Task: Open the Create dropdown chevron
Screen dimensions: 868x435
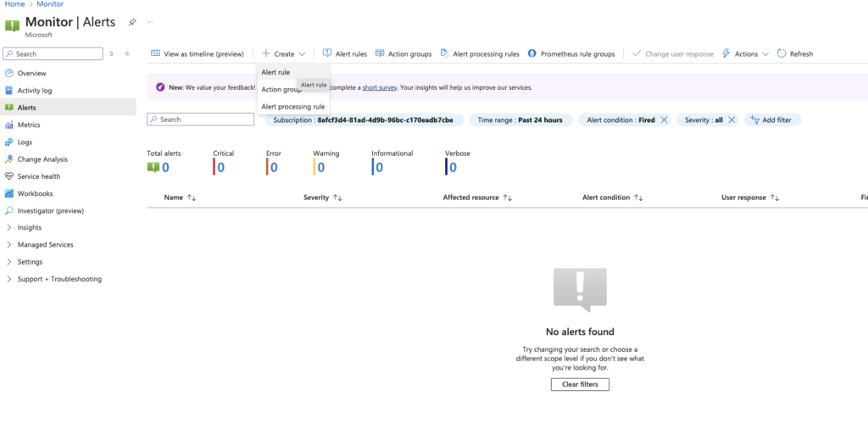Action: click(302, 54)
